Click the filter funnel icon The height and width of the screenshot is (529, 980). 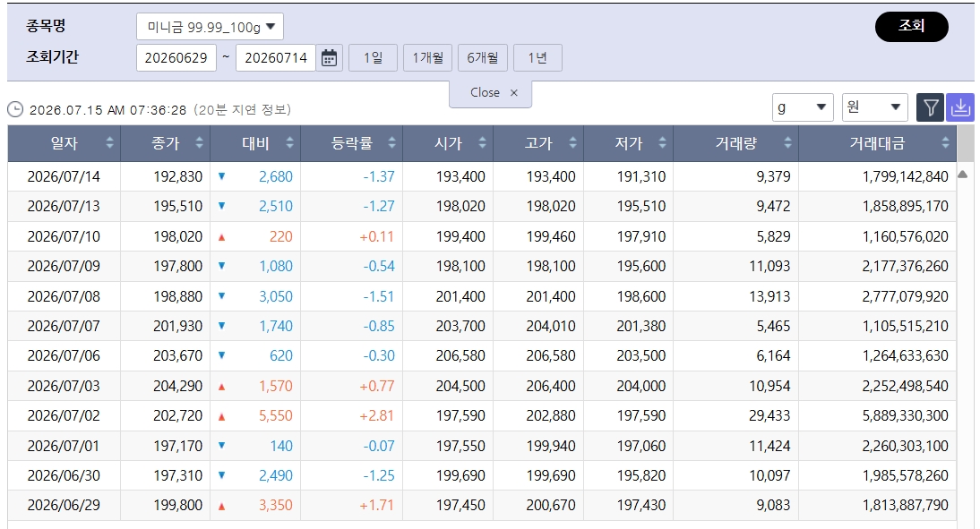click(930, 107)
